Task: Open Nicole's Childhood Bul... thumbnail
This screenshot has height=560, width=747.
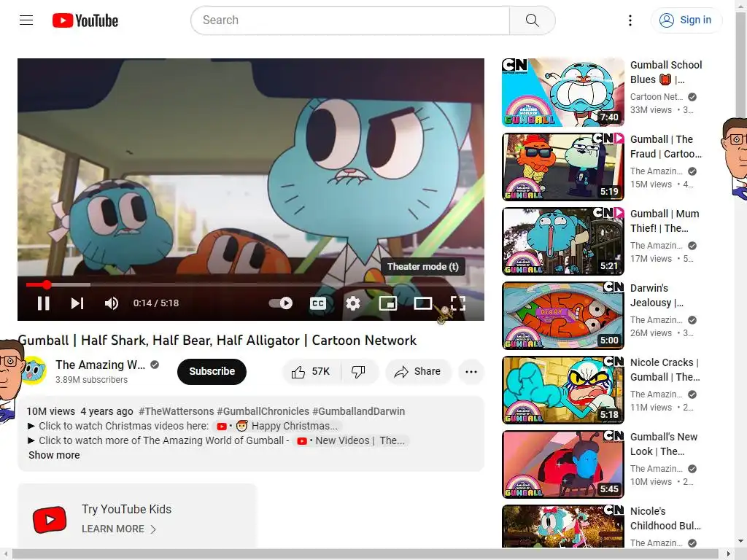Action: [x=563, y=526]
